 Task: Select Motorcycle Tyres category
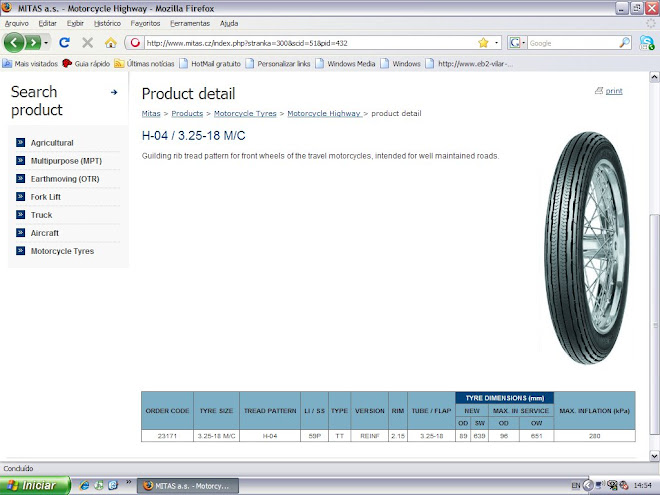[62, 251]
